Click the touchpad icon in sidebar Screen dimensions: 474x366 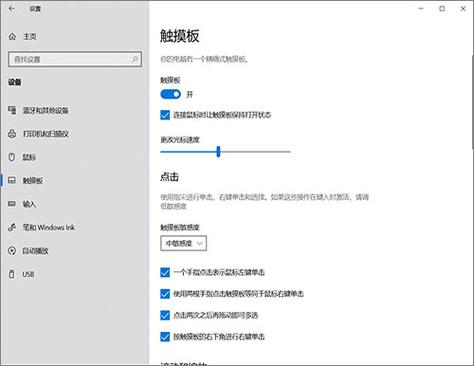coord(12,180)
